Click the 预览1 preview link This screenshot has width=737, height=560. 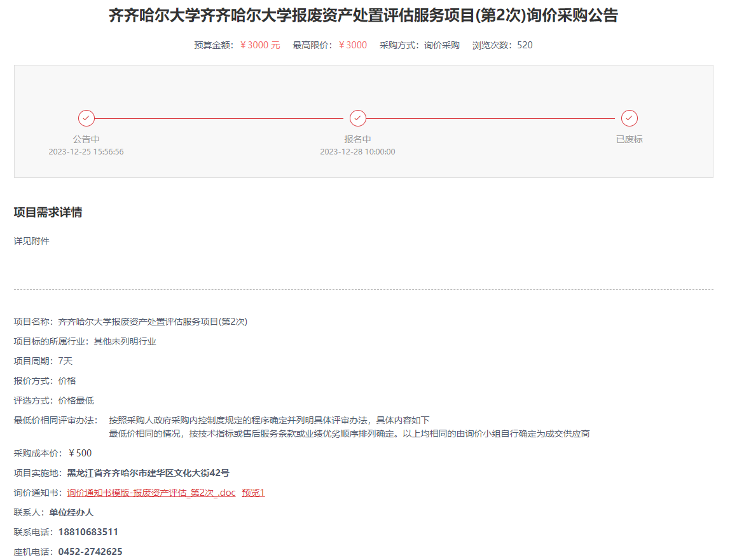[x=253, y=493]
